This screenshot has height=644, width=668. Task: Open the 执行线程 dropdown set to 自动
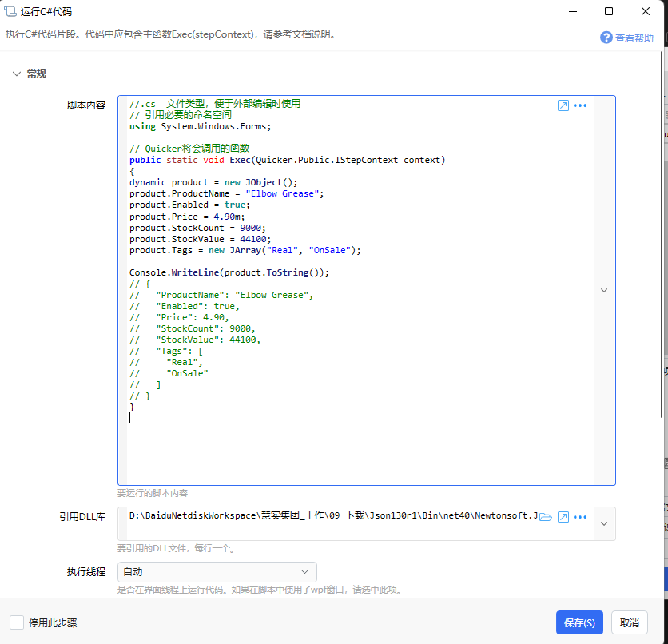tap(217, 572)
